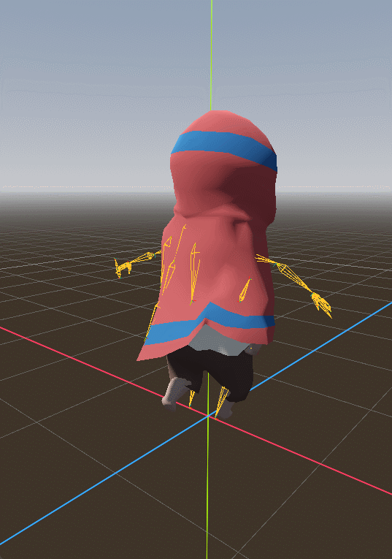This screenshot has width=392, height=559.
Task: Select the leg bone above the red axis line
Action: point(220,402)
